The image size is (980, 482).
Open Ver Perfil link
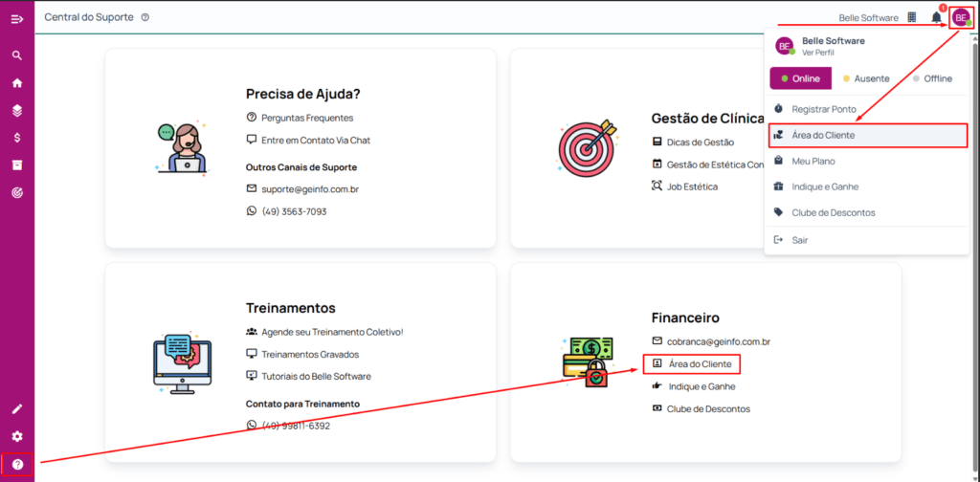pos(818,53)
